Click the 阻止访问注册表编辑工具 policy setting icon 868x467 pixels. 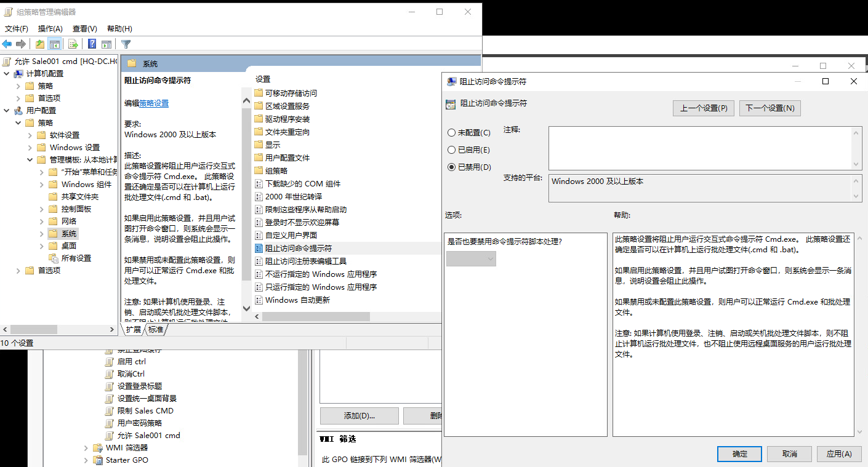259,261
